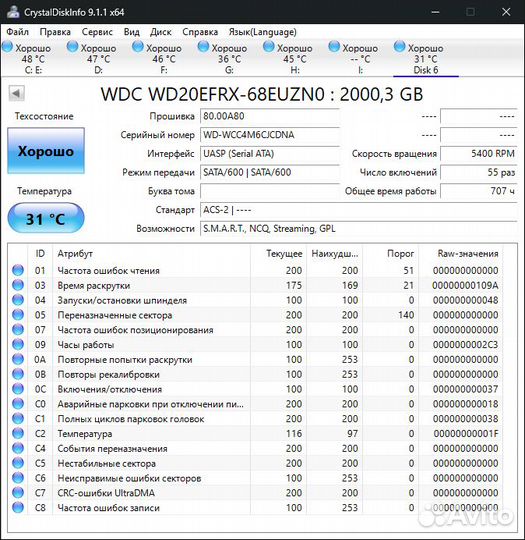Image resolution: width=525 pixels, height=540 pixels.
Task: Open the Язык(Language) menu
Action: click(x=262, y=32)
